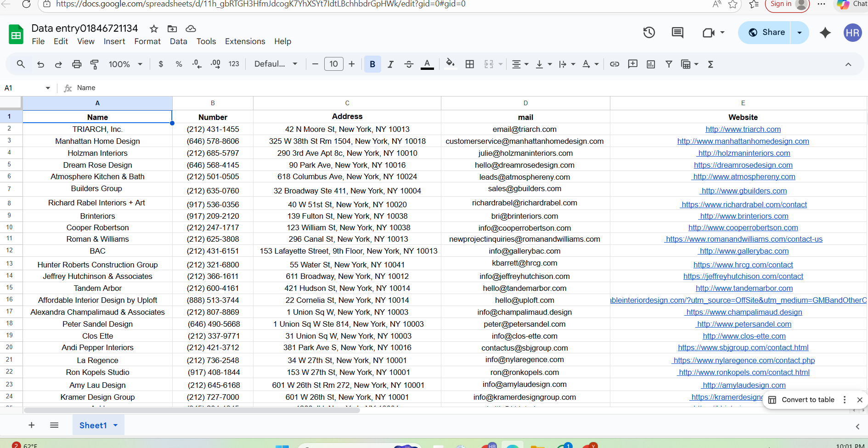
Task: Star this spreadsheet document
Action: click(x=154, y=29)
